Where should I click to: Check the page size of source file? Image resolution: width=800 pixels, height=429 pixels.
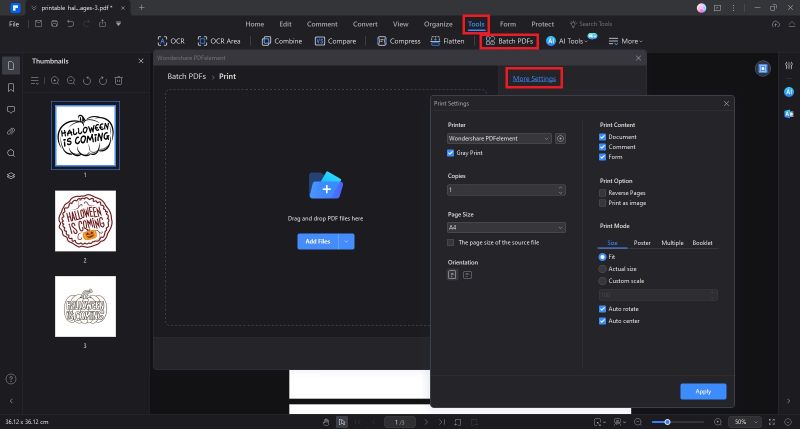[x=450, y=242]
